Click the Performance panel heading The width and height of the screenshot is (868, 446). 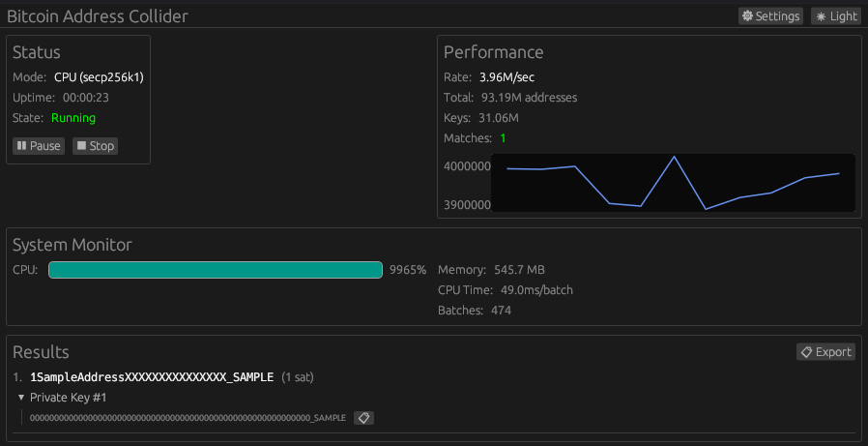click(494, 52)
